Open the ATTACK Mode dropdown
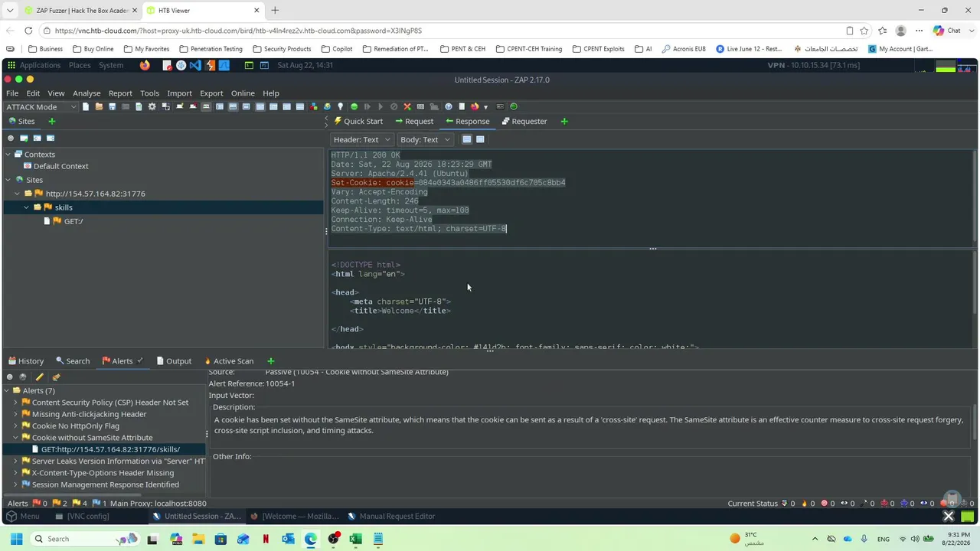Viewport: 980px width, 551px height. [41, 107]
